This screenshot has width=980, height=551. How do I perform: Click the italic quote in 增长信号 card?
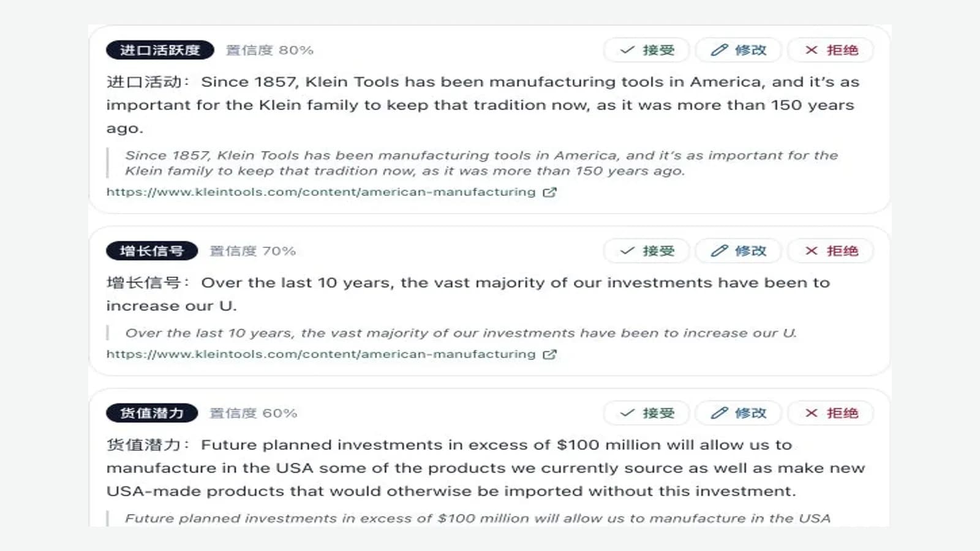(461, 333)
